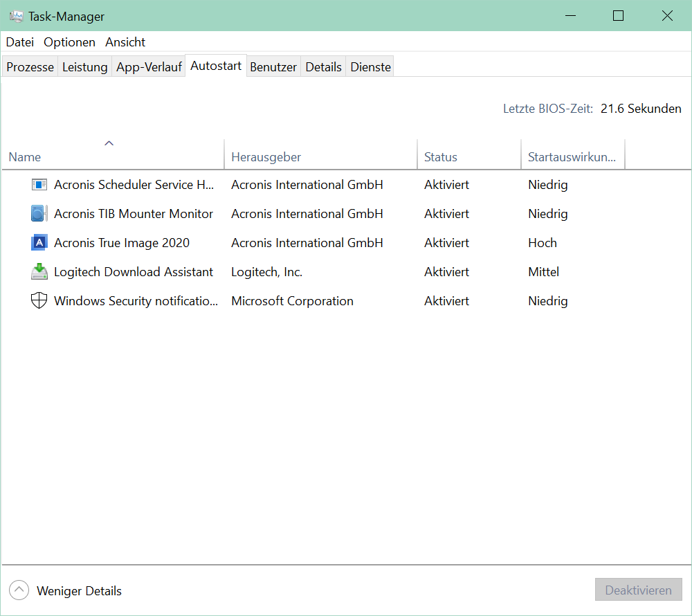The height and width of the screenshot is (616, 692).
Task: Click the Deaktivieren button
Action: pyautogui.click(x=638, y=590)
